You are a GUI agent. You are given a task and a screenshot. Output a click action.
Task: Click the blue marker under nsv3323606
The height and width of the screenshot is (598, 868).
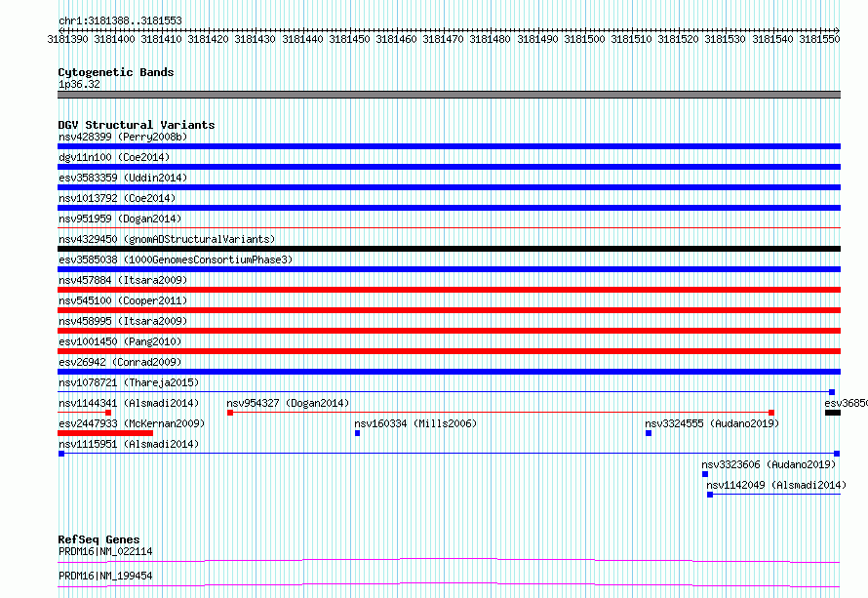(x=705, y=474)
